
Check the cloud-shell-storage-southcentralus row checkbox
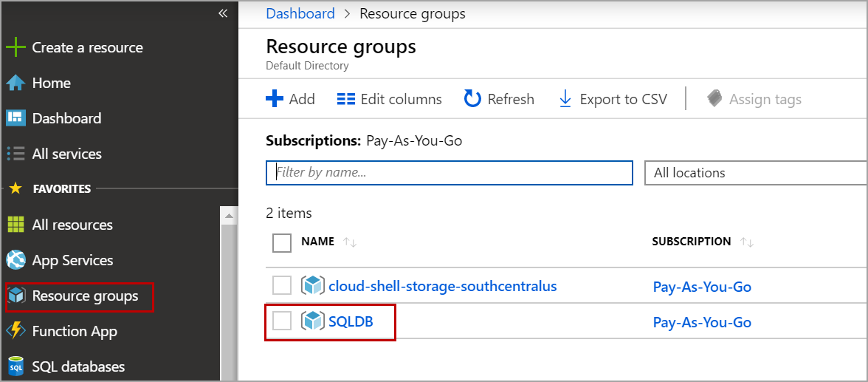(x=282, y=285)
